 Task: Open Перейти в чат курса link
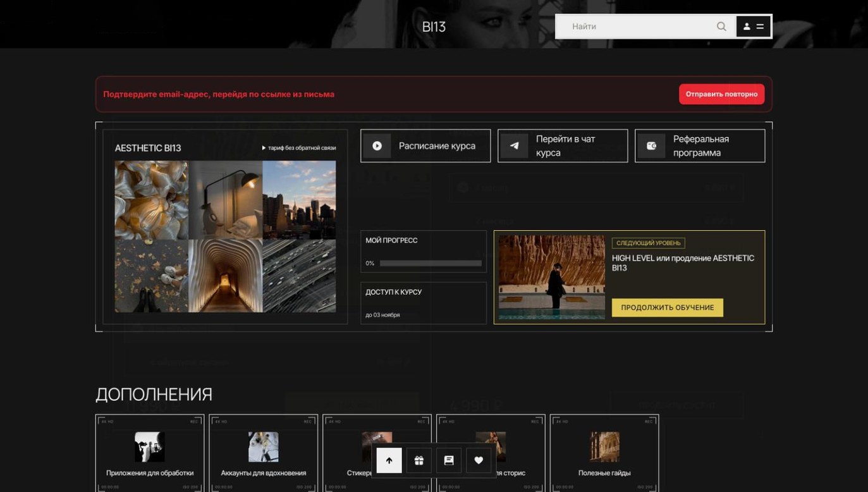[563, 146]
